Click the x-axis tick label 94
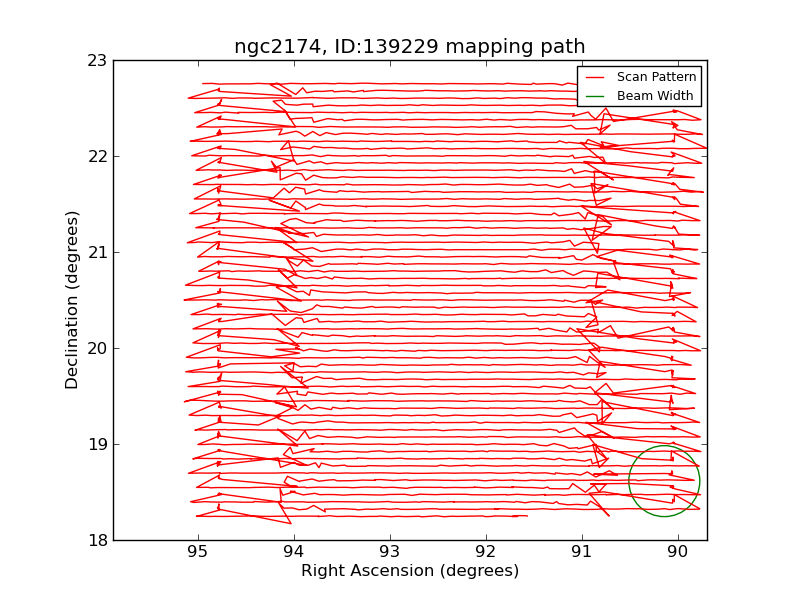800x600 pixels. point(294,552)
